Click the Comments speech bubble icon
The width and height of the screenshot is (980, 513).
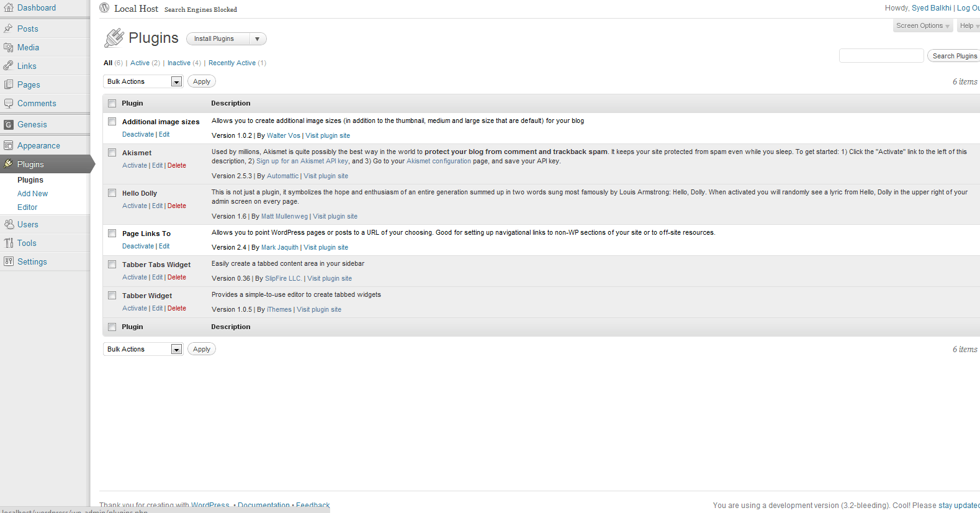(x=8, y=103)
